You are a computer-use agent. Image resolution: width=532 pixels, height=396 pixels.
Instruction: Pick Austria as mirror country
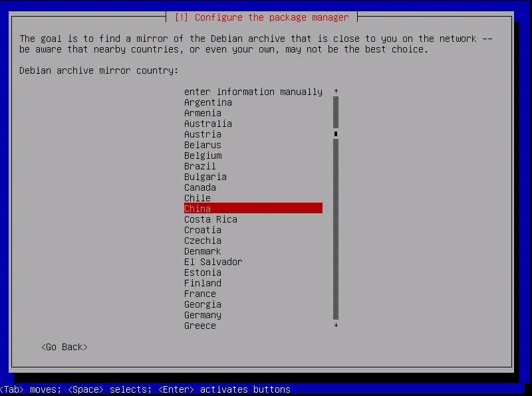pos(253,134)
